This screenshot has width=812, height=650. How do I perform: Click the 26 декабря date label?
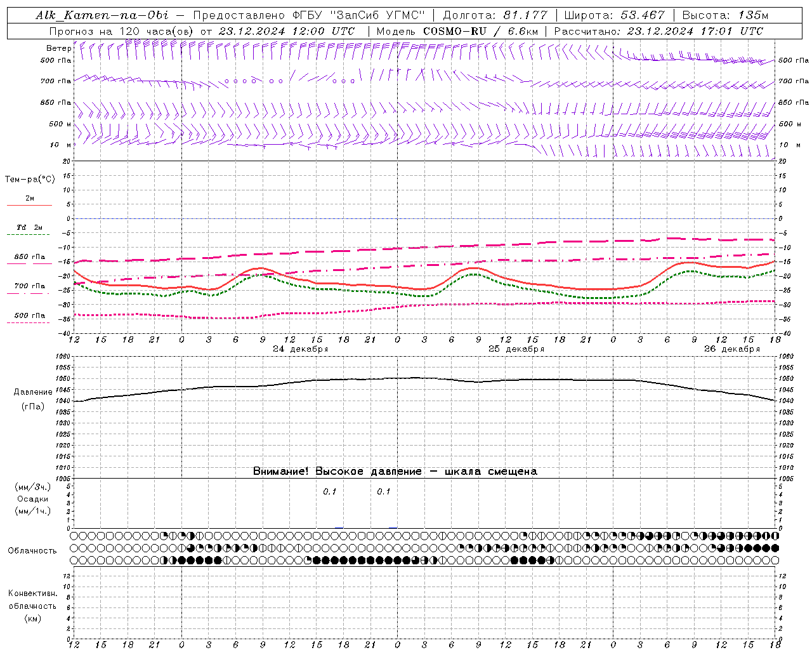click(x=732, y=349)
